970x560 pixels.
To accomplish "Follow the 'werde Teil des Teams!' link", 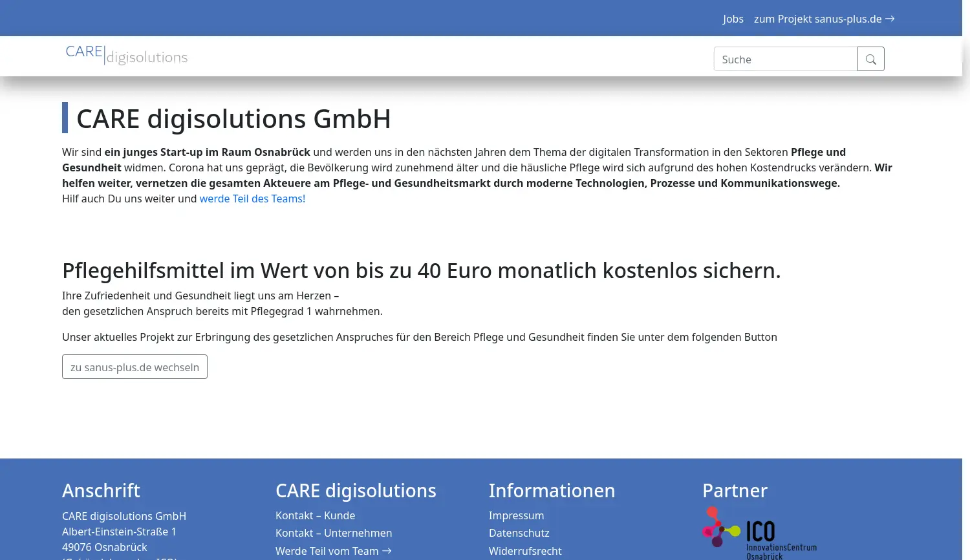I will point(252,199).
